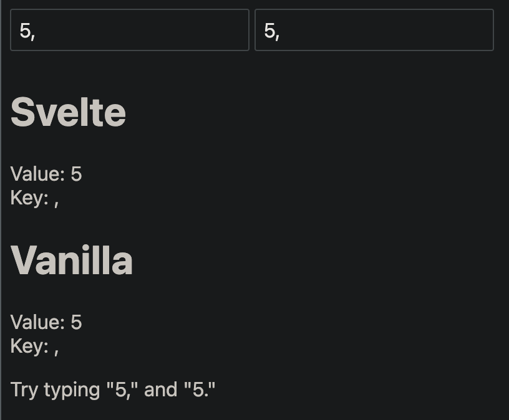Click the word "Try" in the hint line
Image resolution: width=509 pixels, height=420 pixels.
(25, 389)
